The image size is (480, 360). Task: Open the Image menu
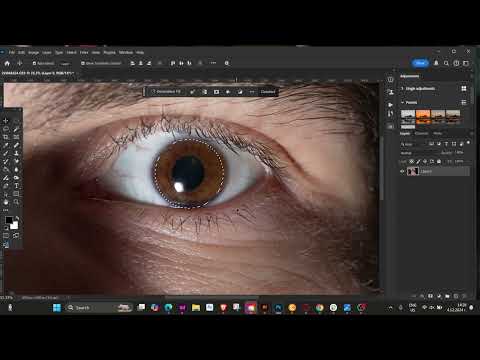[x=33, y=52]
